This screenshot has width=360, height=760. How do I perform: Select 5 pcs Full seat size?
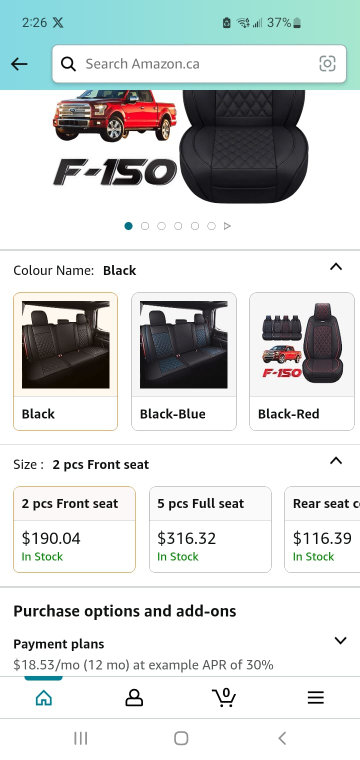tap(210, 529)
